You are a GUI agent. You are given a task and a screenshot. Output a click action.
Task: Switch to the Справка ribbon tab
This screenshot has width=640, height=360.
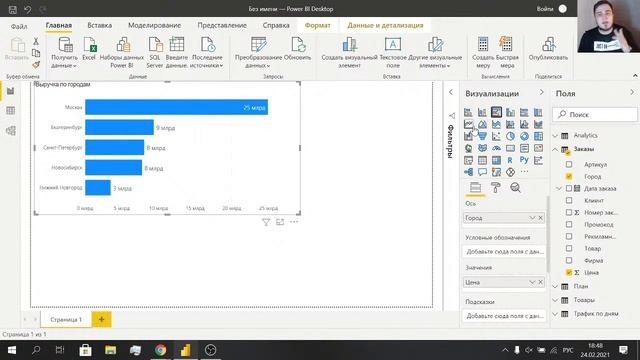pos(276,25)
